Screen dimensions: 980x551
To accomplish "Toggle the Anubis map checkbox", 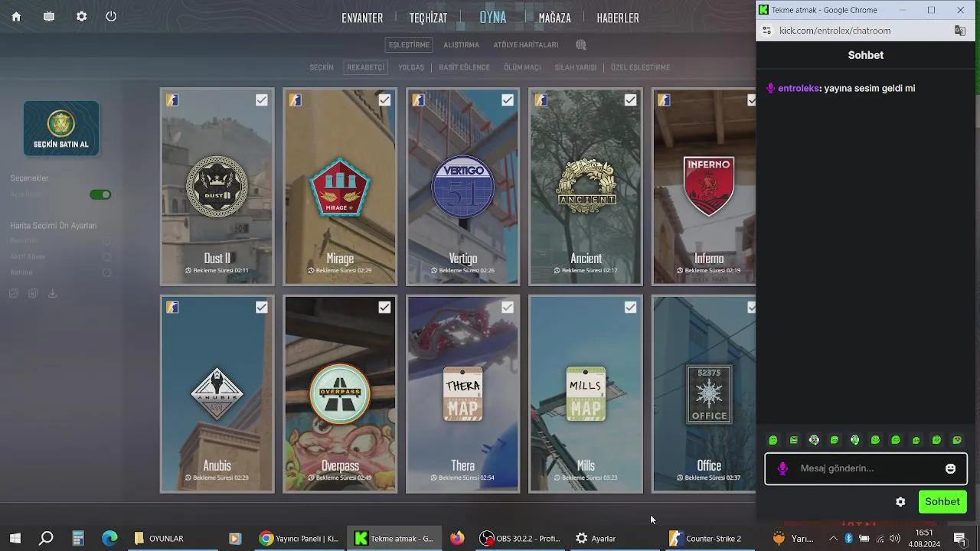I will click(262, 307).
